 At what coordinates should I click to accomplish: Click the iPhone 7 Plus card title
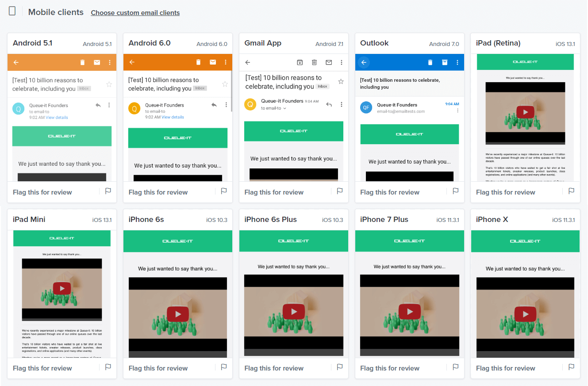384,219
